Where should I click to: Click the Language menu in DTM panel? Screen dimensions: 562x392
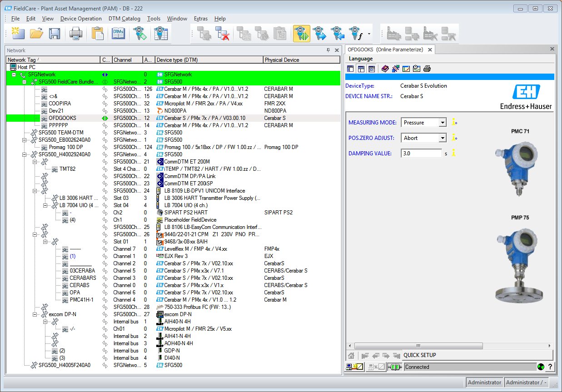(361, 59)
